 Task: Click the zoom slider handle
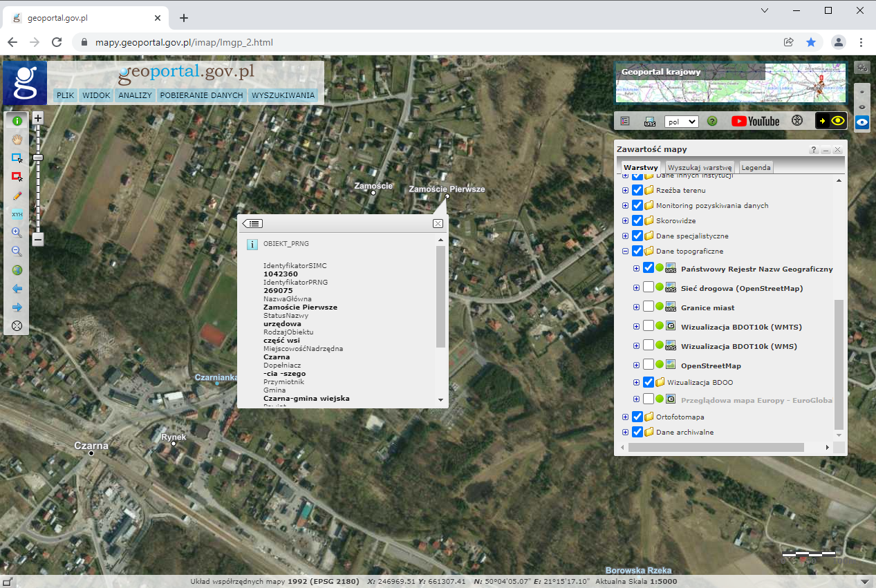(x=38, y=158)
